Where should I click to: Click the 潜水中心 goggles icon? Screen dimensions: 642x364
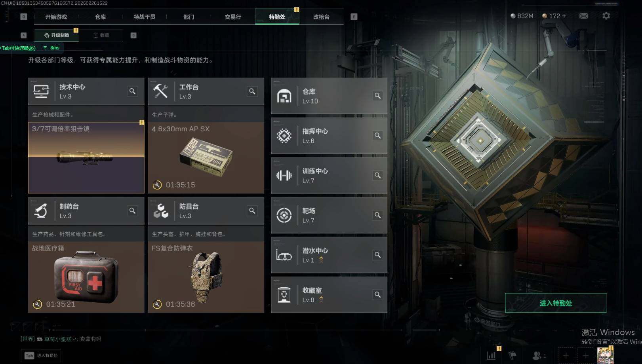[284, 256]
